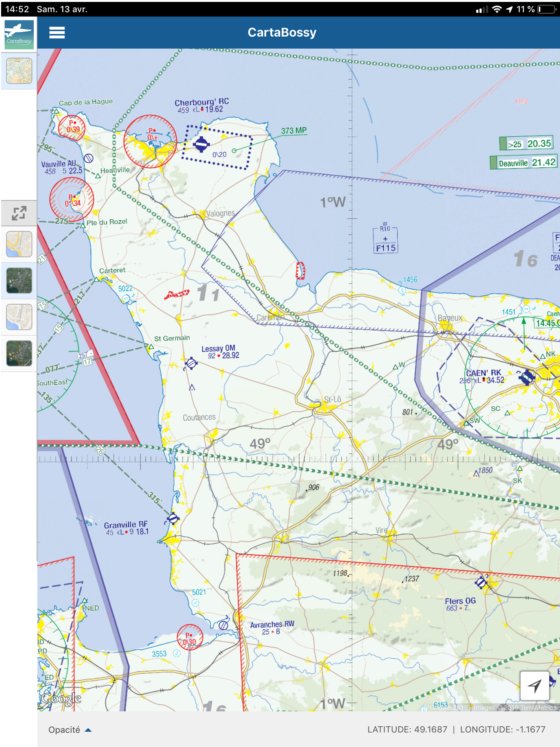560x747 pixels.
Task: Click the Opacité up-arrow triangle
Action: (x=88, y=730)
